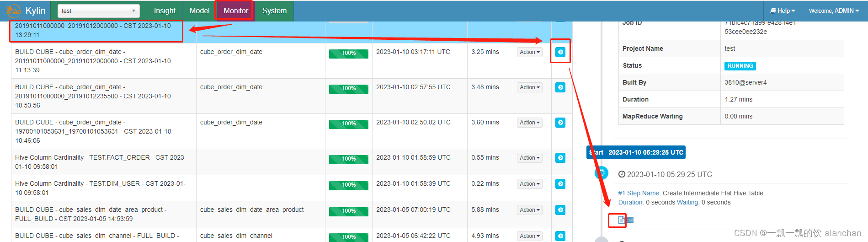Image resolution: width=868 pixels, height=242 pixels.
Task: Click Project Name value test in details
Action: click(x=730, y=48)
